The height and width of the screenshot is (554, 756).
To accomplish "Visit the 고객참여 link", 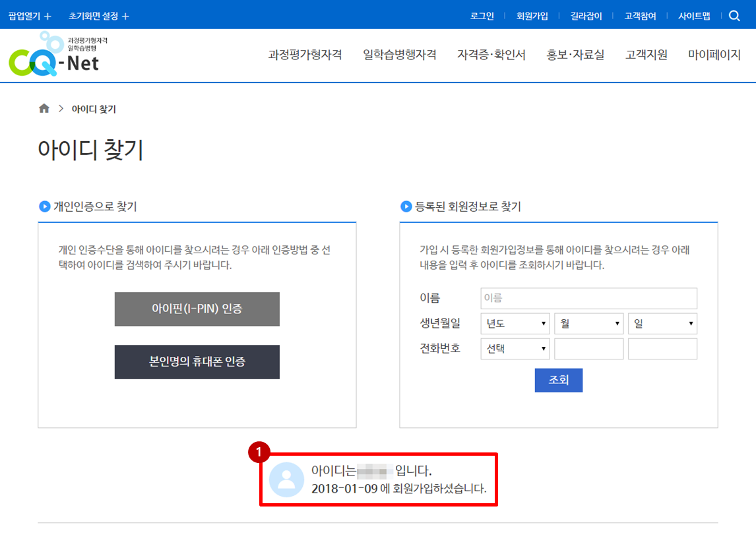I will pos(641,16).
